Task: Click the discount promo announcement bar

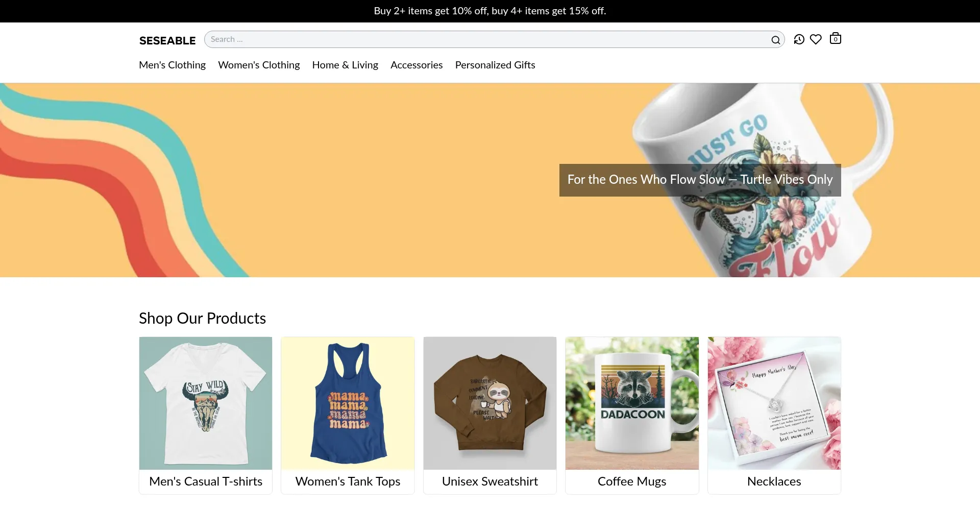Action: click(x=489, y=11)
